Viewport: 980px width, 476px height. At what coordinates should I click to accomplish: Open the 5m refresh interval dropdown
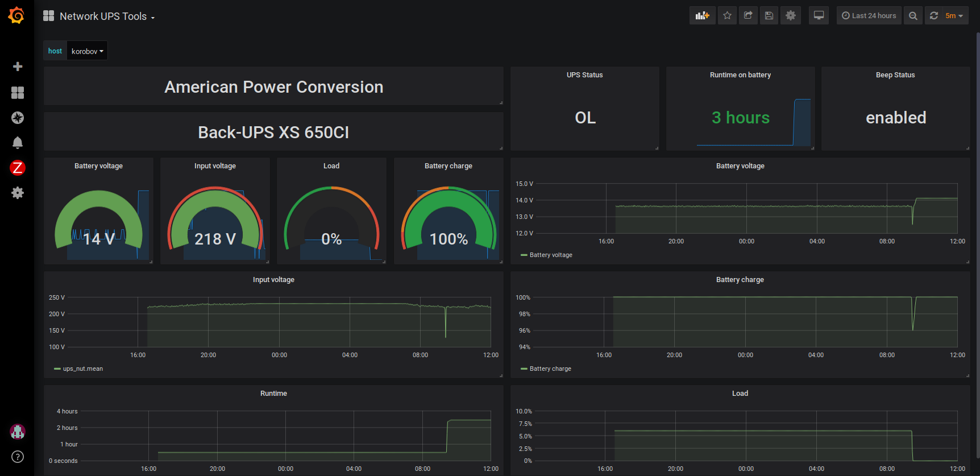coord(954,15)
